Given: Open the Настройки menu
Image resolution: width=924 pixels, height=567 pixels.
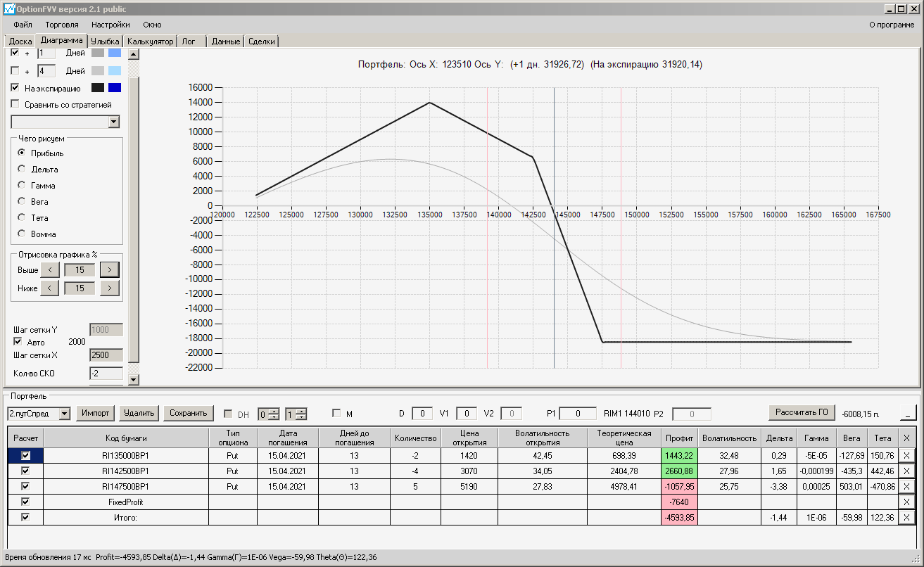Looking at the screenshot, I should pyautogui.click(x=110, y=25).
